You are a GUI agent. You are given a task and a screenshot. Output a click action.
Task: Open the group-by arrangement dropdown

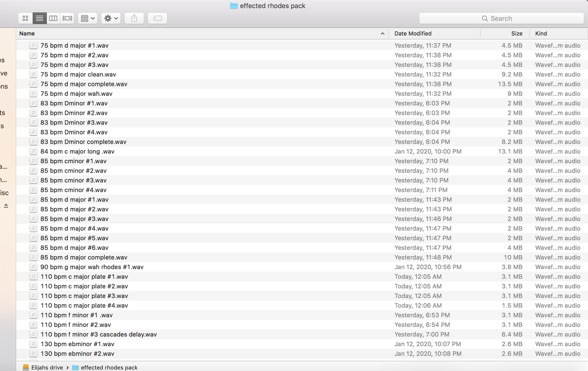87,18
